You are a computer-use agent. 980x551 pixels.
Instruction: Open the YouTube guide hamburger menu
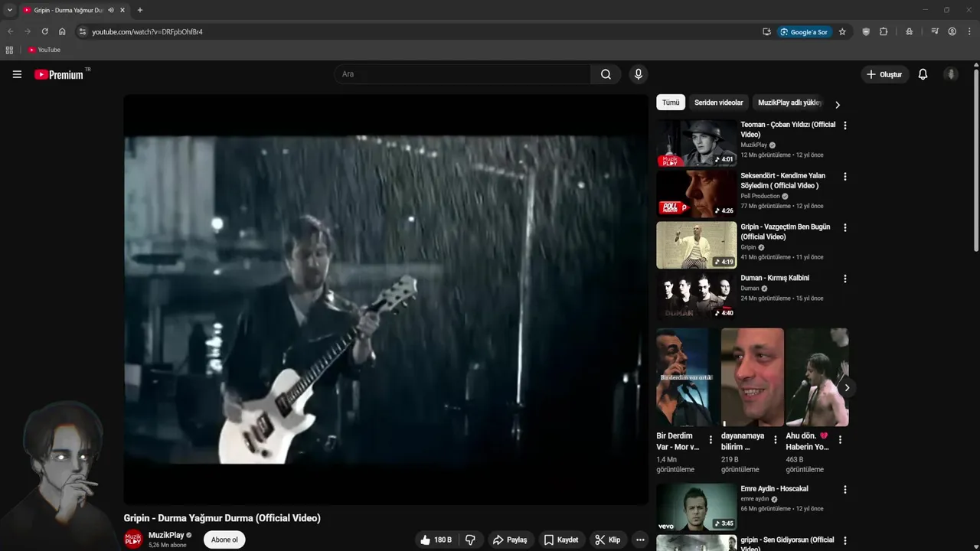click(x=17, y=74)
